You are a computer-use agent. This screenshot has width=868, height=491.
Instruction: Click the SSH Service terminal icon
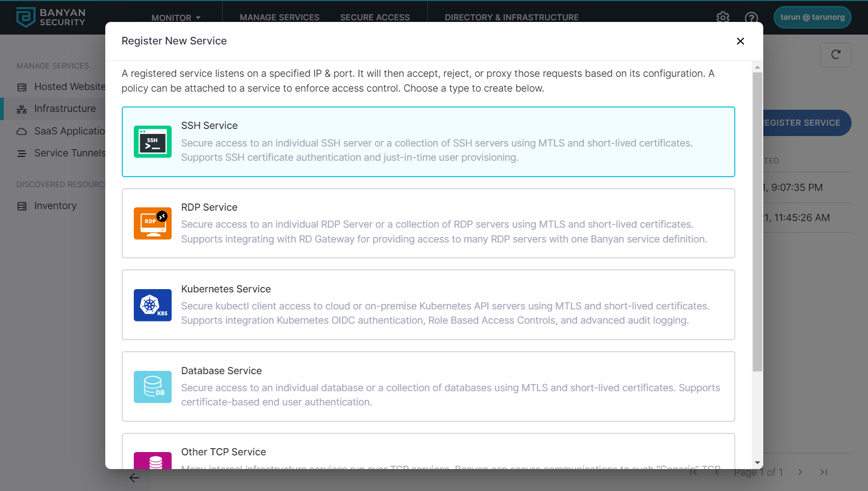[x=152, y=142]
